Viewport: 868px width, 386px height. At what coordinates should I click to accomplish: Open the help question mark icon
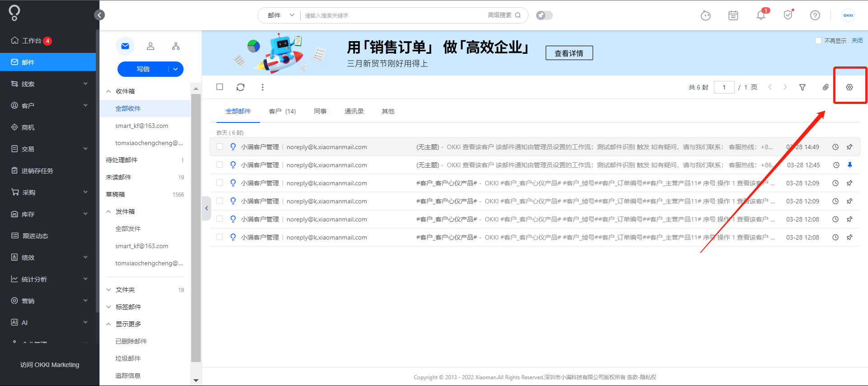pos(815,15)
